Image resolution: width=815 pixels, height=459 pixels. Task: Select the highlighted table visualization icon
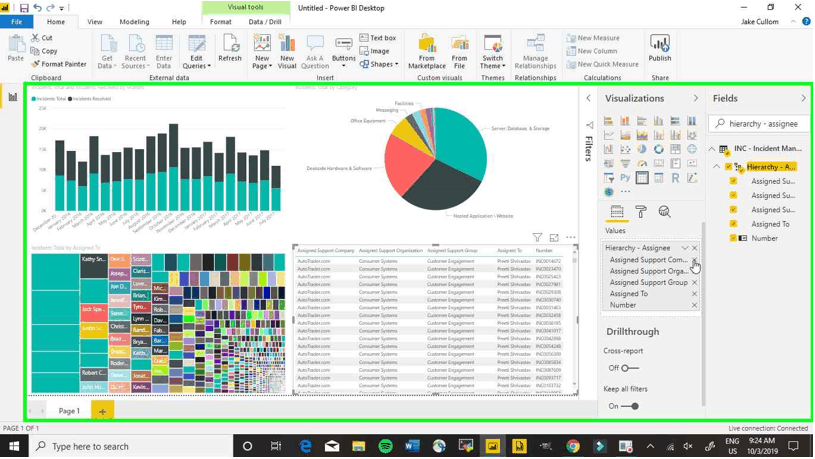click(642, 178)
